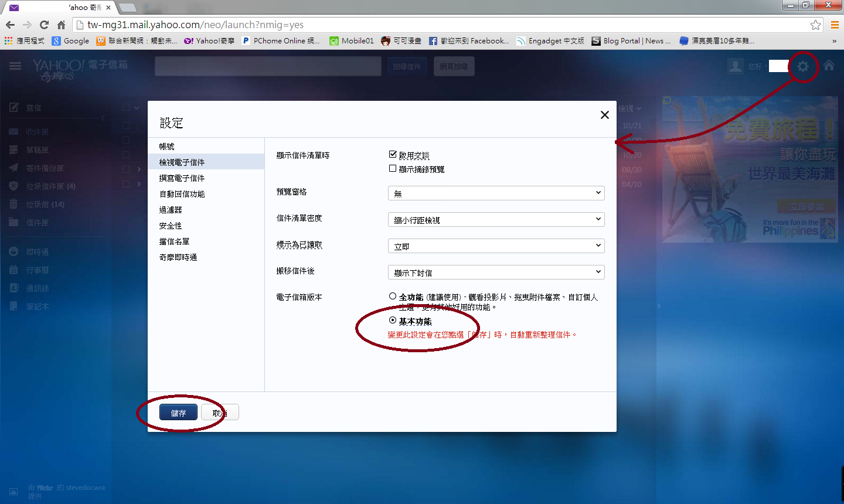Expand the 標示為已讀取 dropdown
Viewport: 844px width, 504px height.
(x=496, y=246)
